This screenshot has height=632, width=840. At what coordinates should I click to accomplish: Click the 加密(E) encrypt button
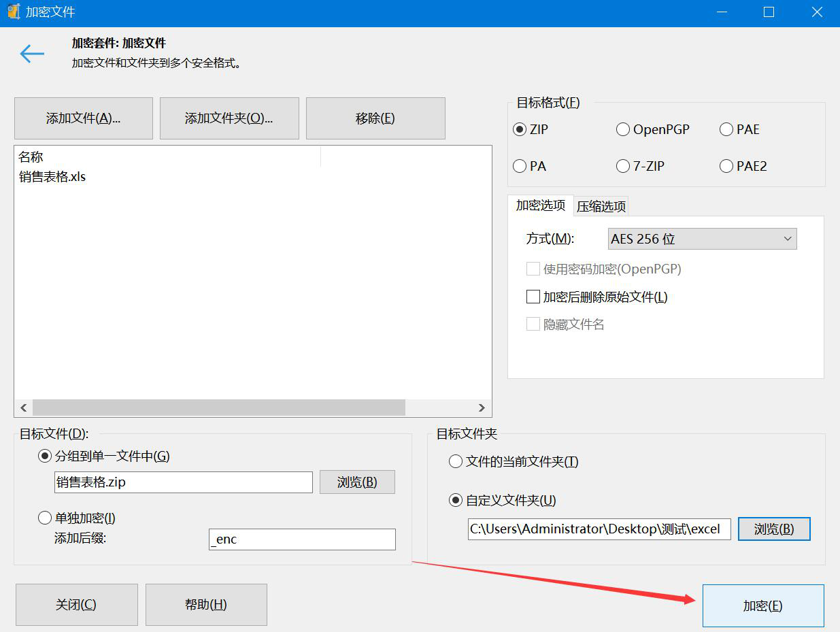click(x=762, y=606)
